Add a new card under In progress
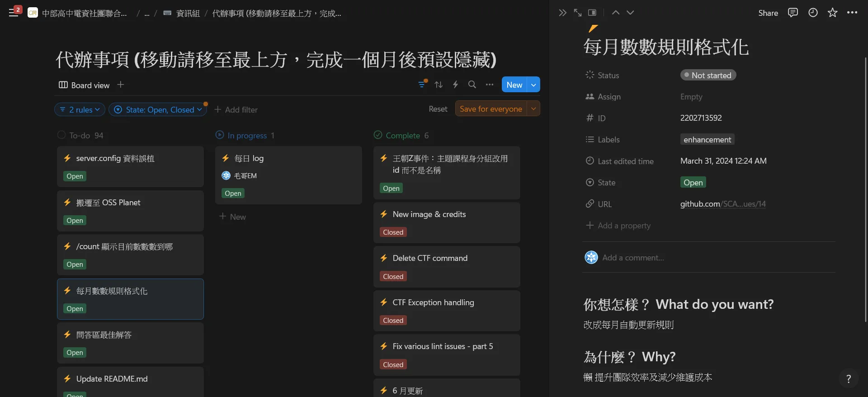868x397 pixels. [232, 217]
